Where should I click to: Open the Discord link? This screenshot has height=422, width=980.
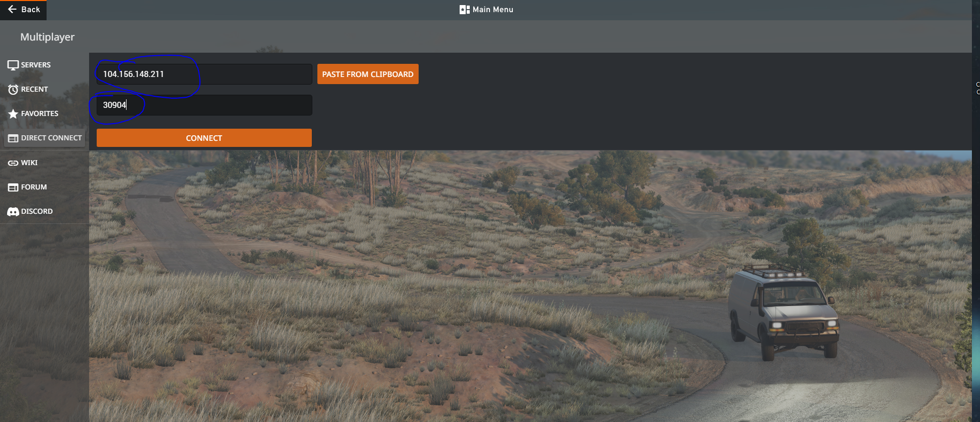click(37, 211)
